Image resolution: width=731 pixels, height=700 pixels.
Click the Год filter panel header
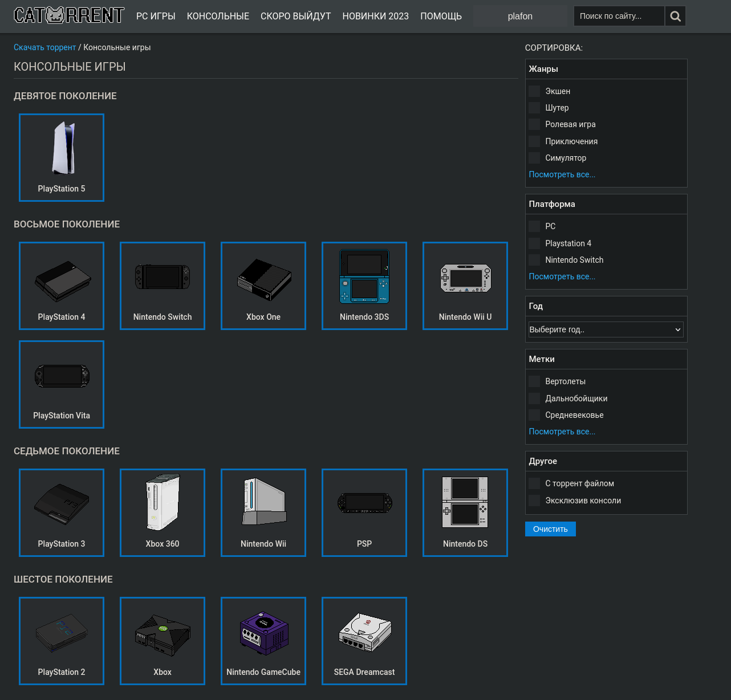coord(606,306)
